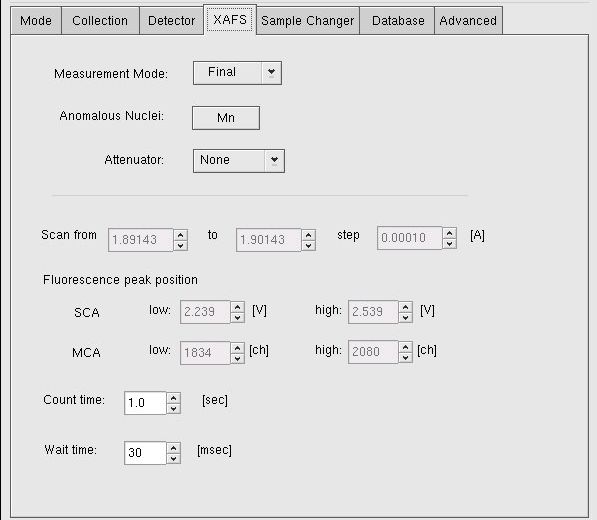
Task: Switch to the Detector tab
Action: 171,21
